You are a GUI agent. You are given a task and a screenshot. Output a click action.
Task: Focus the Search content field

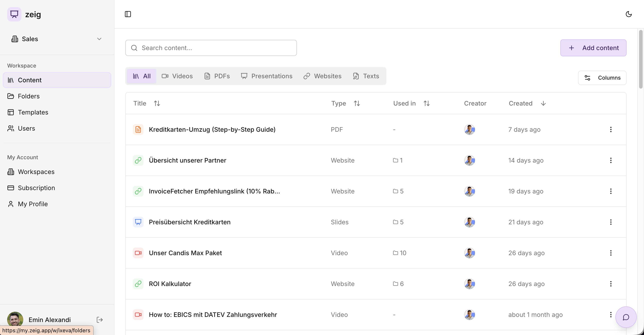pos(211,48)
